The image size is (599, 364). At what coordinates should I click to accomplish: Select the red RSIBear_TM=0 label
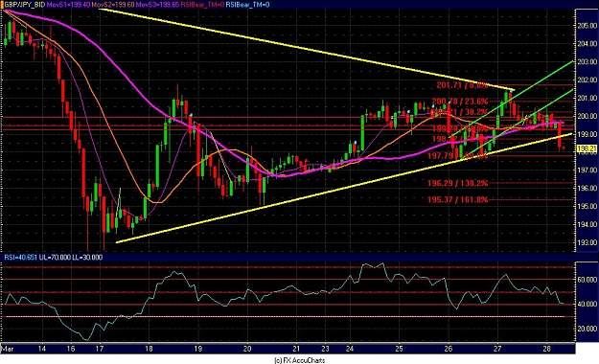(x=201, y=5)
